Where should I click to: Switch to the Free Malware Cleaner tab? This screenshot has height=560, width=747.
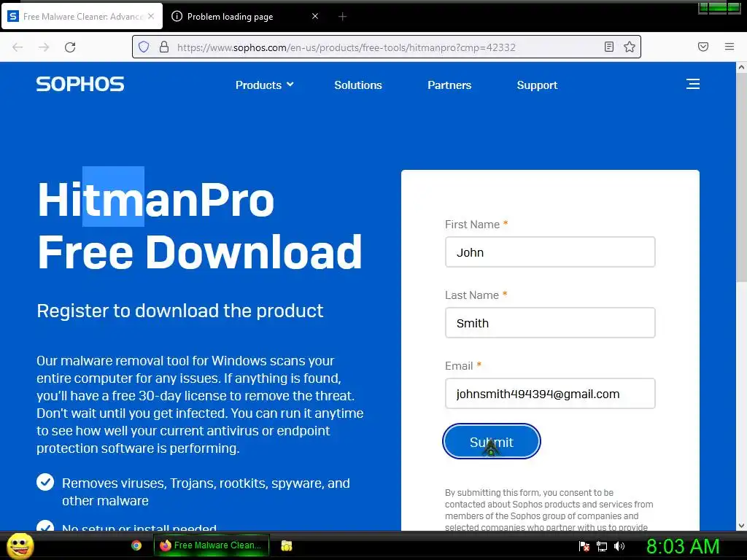82,17
